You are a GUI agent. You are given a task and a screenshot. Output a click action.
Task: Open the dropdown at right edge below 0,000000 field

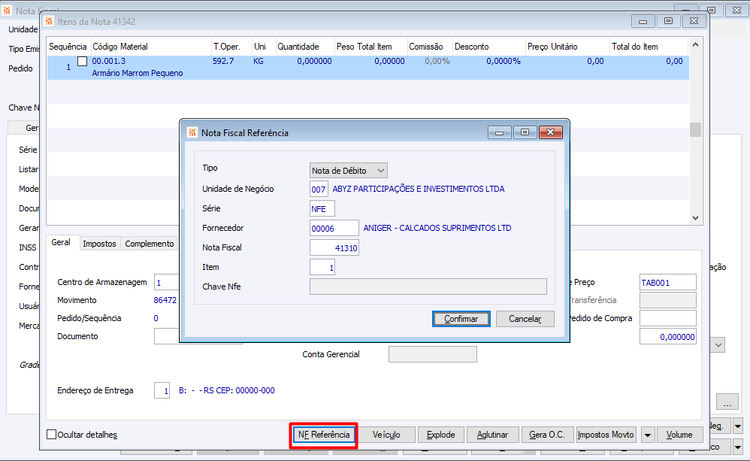[718, 345]
